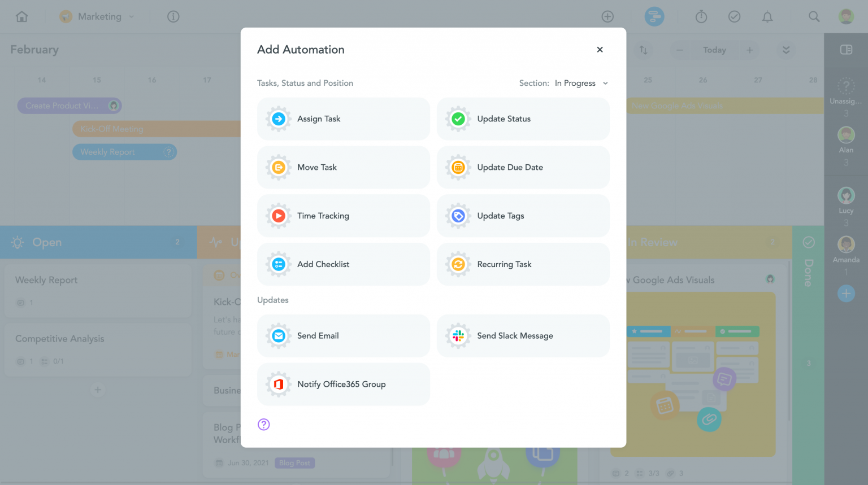The width and height of the screenshot is (868, 485).
Task: Select the Send Email automation
Action: pos(343,336)
